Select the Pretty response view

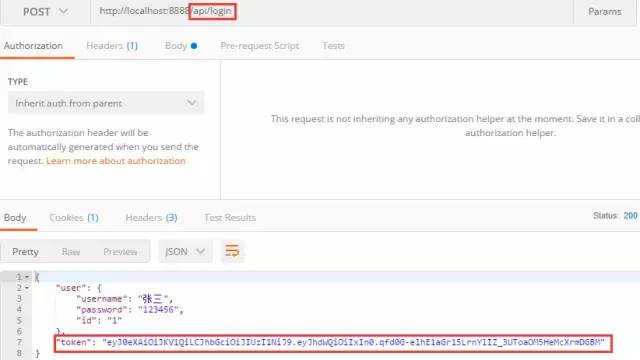(x=25, y=252)
